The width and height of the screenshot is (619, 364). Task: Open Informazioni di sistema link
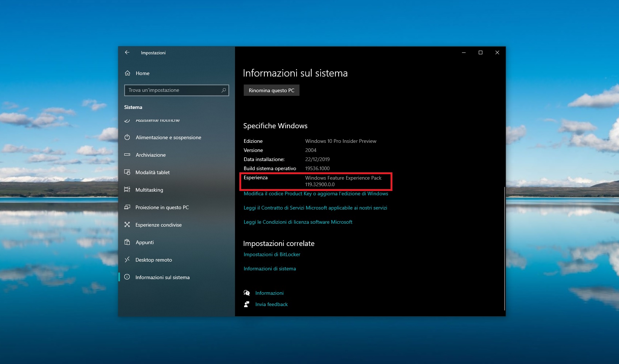[270, 269]
